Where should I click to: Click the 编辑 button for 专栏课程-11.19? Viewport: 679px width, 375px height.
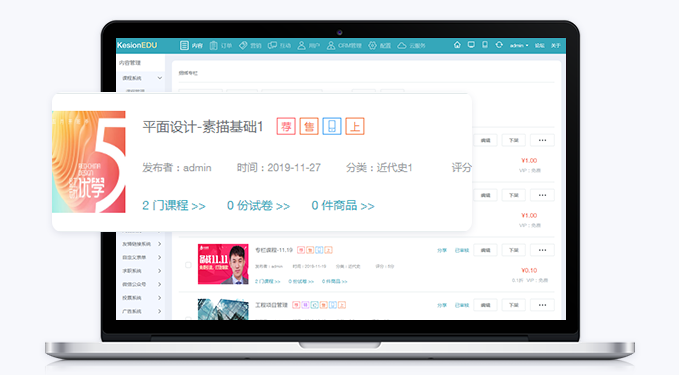click(485, 250)
